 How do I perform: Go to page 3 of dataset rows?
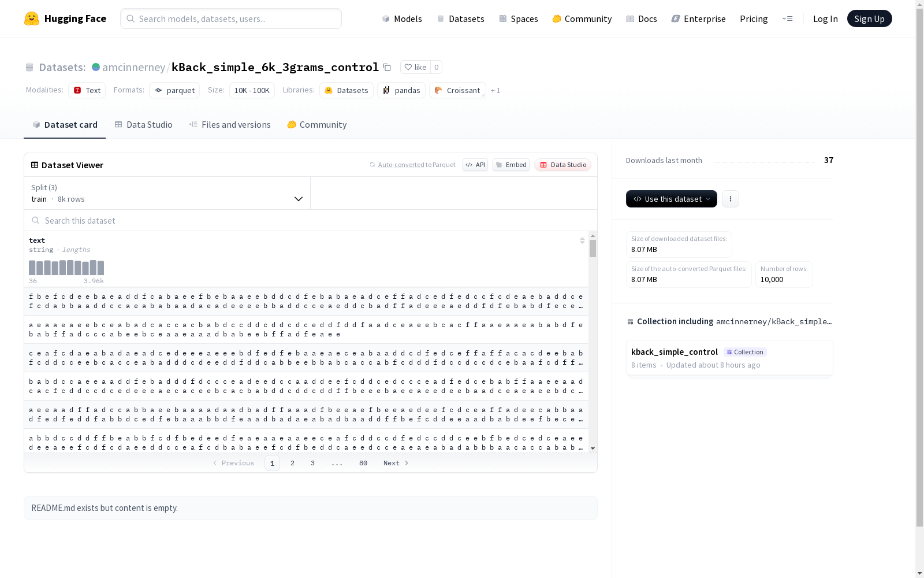point(313,463)
